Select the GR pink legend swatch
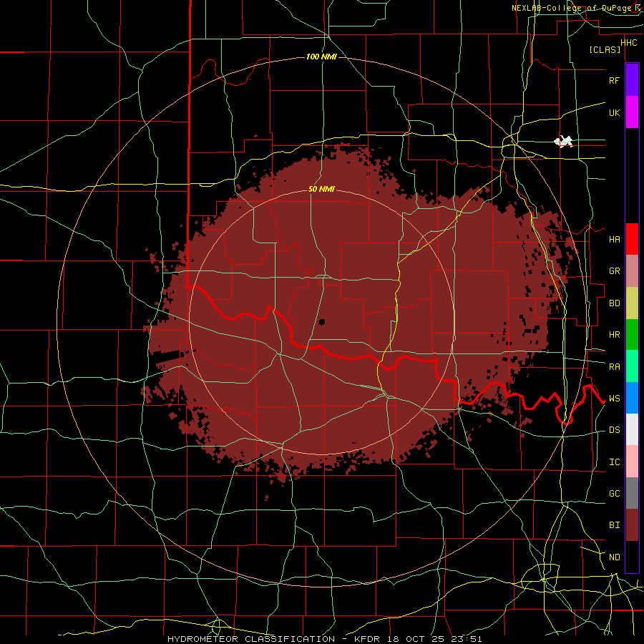 coord(632,271)
